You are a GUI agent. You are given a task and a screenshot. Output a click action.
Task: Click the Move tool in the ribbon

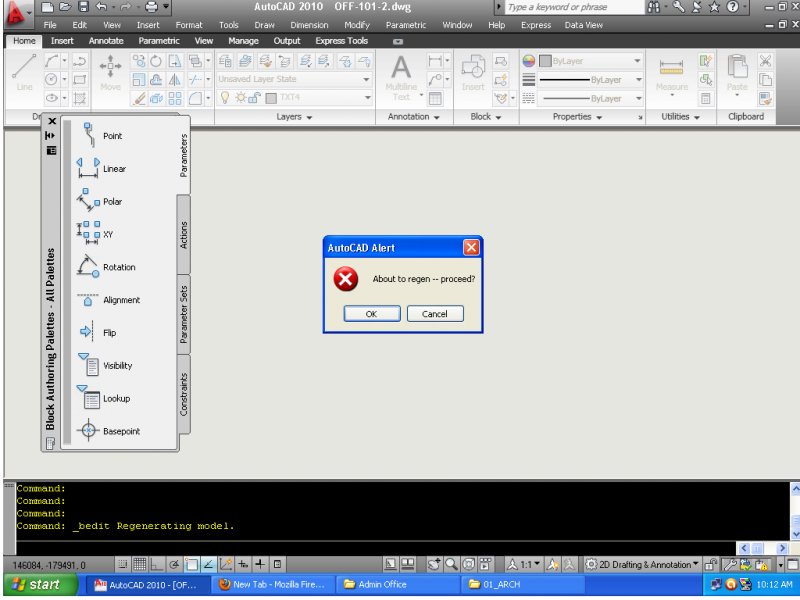point(110,73)
